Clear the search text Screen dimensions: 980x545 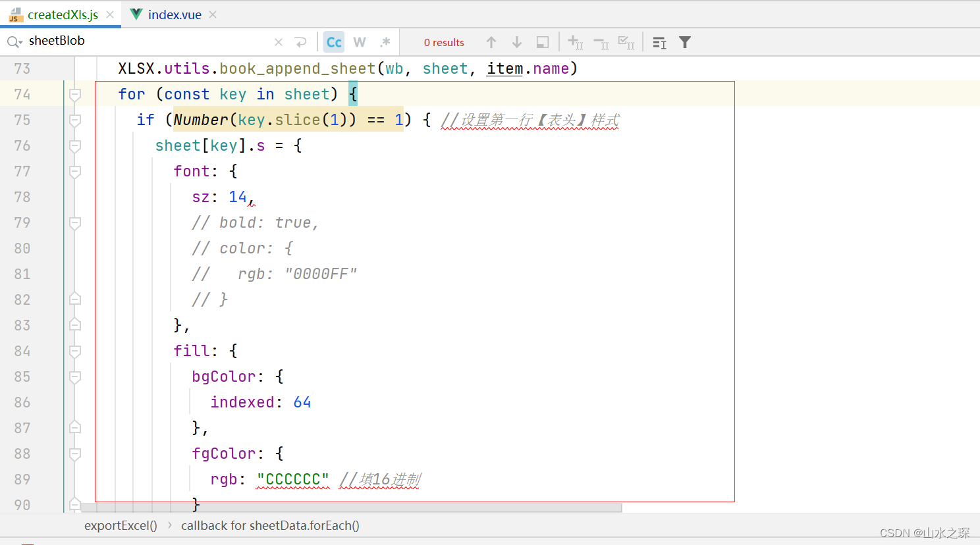click(x=279, y=42)
